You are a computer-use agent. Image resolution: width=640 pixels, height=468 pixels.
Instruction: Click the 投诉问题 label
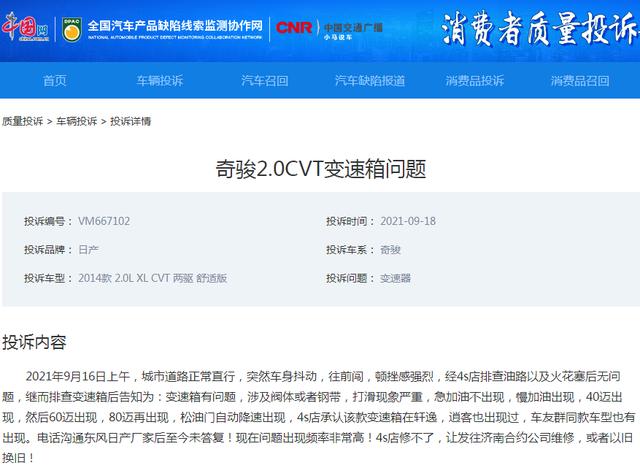point(350,278)
